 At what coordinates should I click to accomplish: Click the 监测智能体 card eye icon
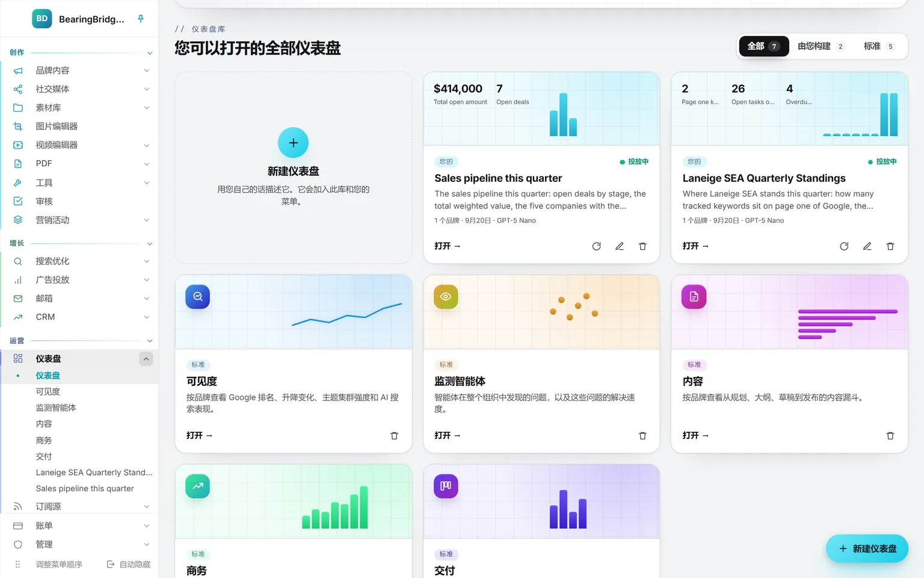[x=446, y=297]
